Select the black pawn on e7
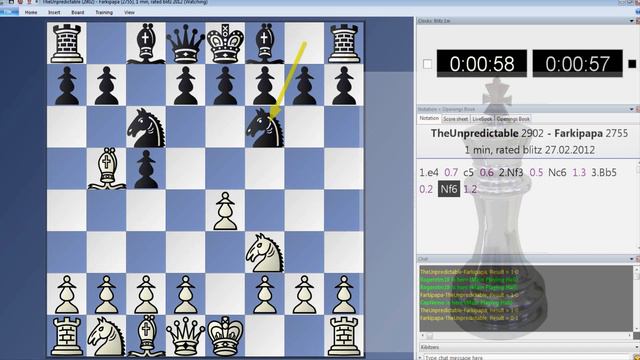Image resolution: width=640 pixels, height=360 pixels. pos(225,85)
